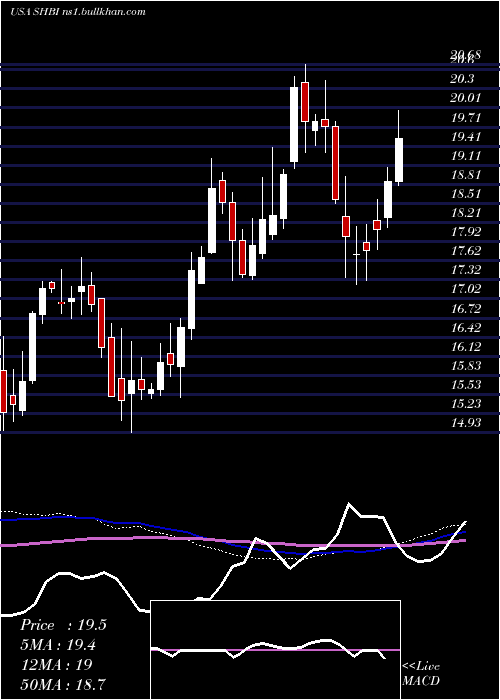Click the 17.62 price axis label
500x700 pixels.
[x=466, y=250]
